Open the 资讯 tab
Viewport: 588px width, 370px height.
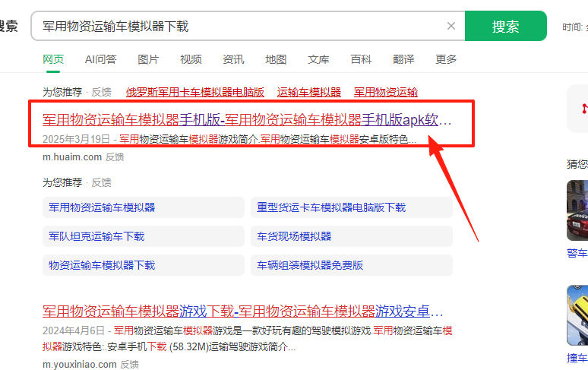[233, 59]
